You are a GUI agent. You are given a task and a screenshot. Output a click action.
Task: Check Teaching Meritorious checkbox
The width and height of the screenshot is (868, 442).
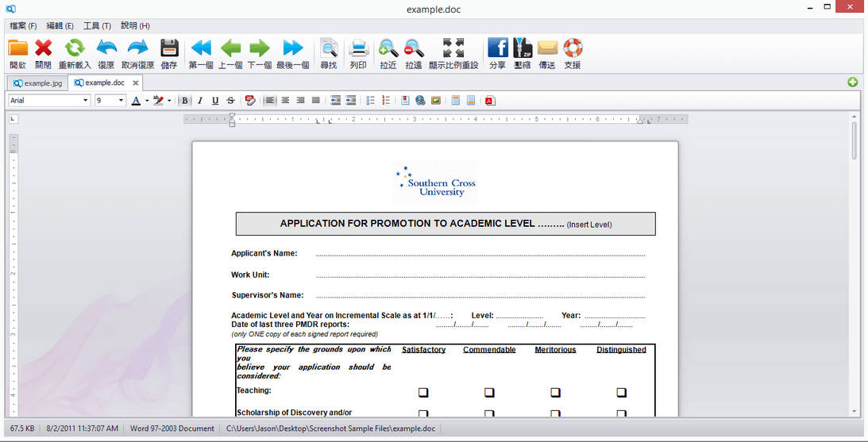coord(555,393)
